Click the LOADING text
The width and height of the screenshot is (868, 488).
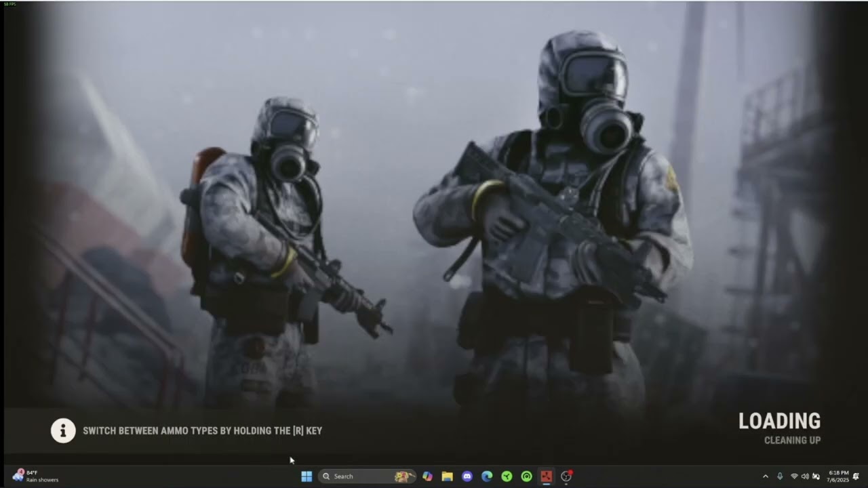pyautogui.click(x=779, y=421)
